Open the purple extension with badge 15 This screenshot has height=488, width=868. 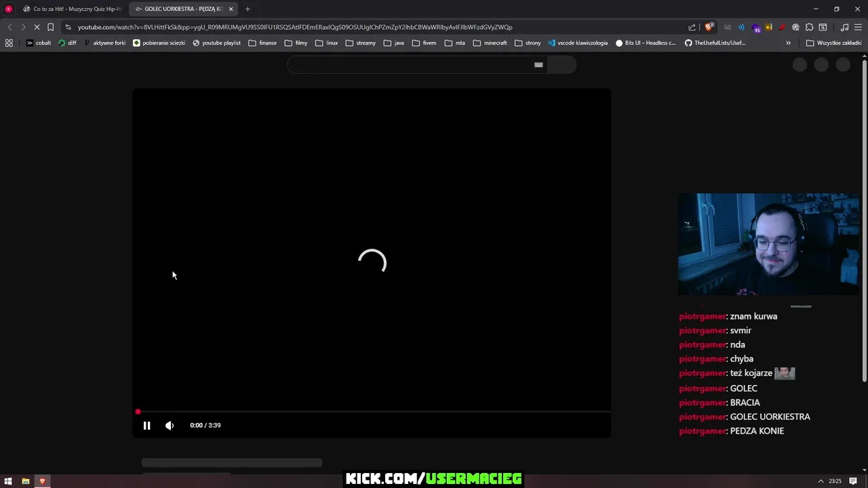point(755,28)
